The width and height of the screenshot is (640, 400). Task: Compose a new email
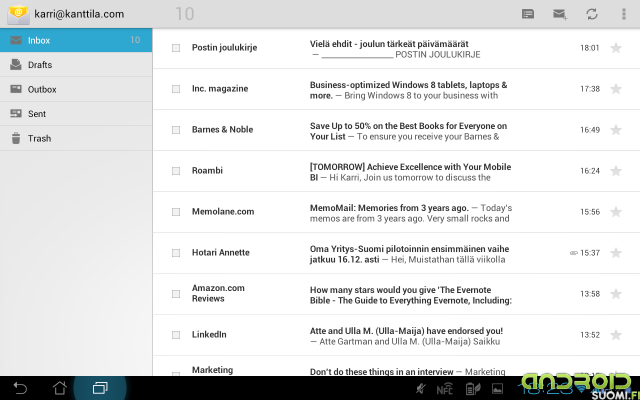coord(560,14)
